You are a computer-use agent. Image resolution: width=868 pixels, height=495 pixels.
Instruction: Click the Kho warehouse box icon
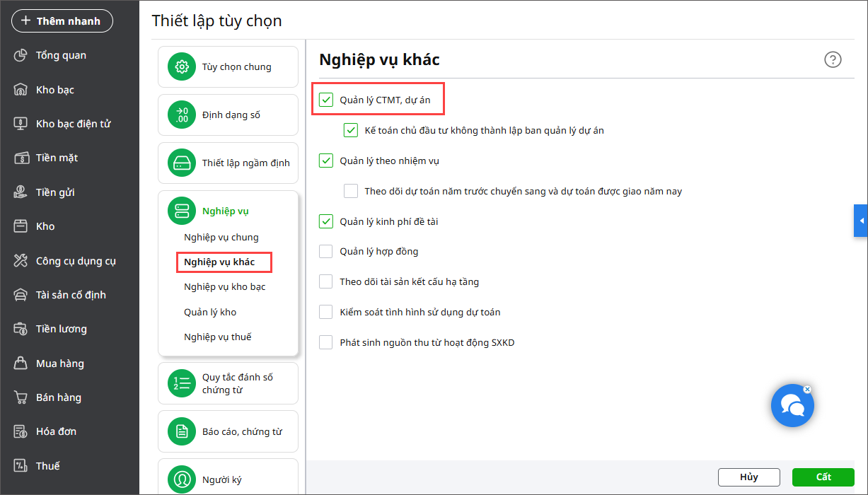coord(21,226)
